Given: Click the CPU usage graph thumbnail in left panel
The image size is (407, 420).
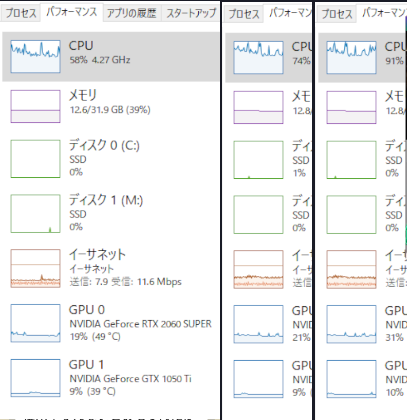Looking at the screenshot, I should coord(35,56).
